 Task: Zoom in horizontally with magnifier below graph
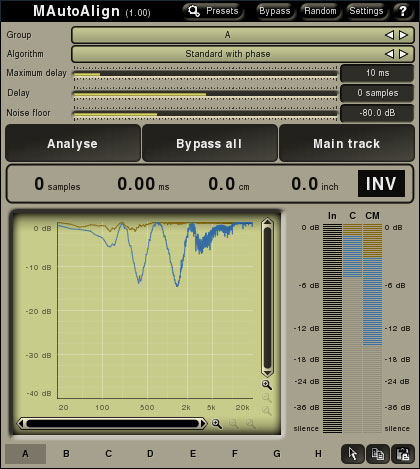pos(217,424)
